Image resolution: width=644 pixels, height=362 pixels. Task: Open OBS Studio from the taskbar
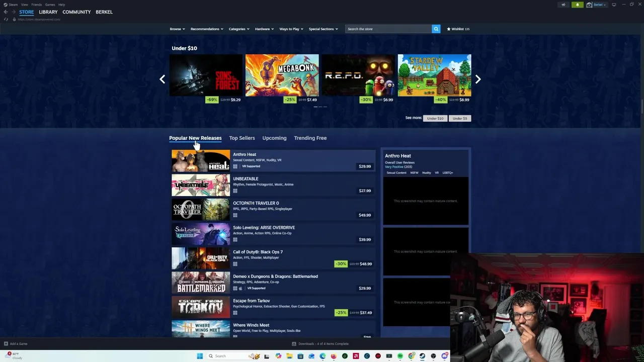pos(433,356)
